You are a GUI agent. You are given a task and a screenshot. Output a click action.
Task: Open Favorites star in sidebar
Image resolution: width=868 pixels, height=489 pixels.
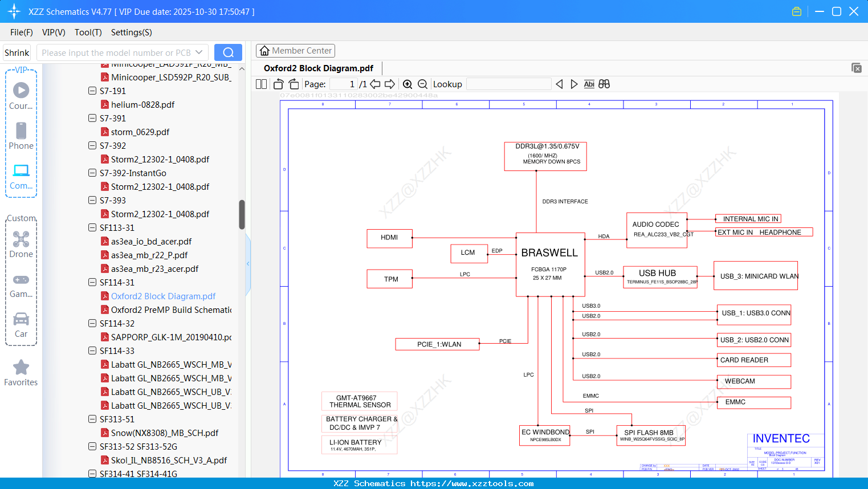tap(21, 373)
